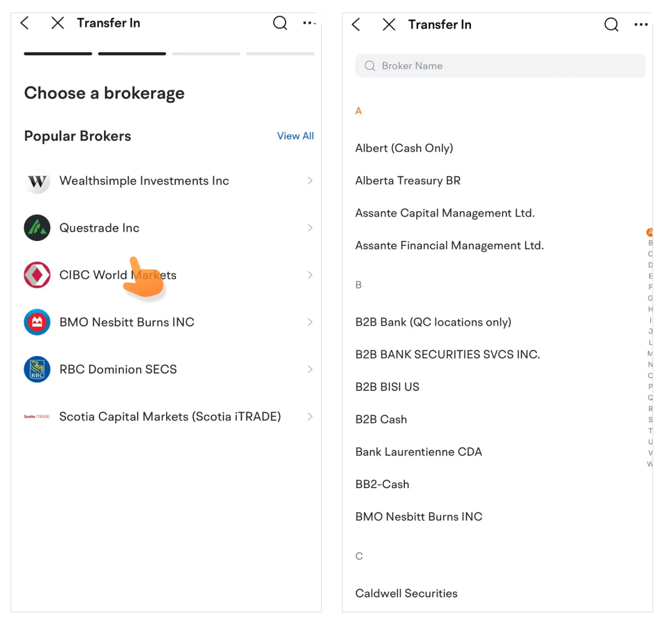Open more options on broker list screen
The width and height of the screenshot is (672, 625).
pyautogui.click(x=640, y=25)
